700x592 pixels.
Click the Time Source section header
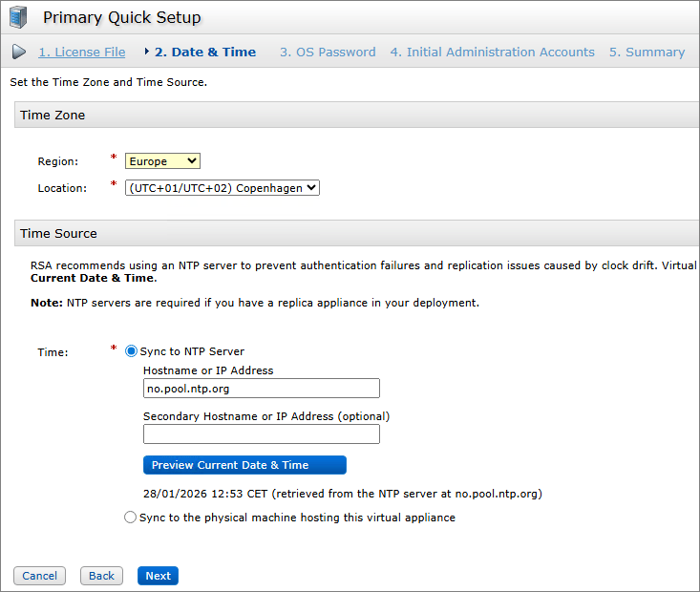(x=357, y=233)
